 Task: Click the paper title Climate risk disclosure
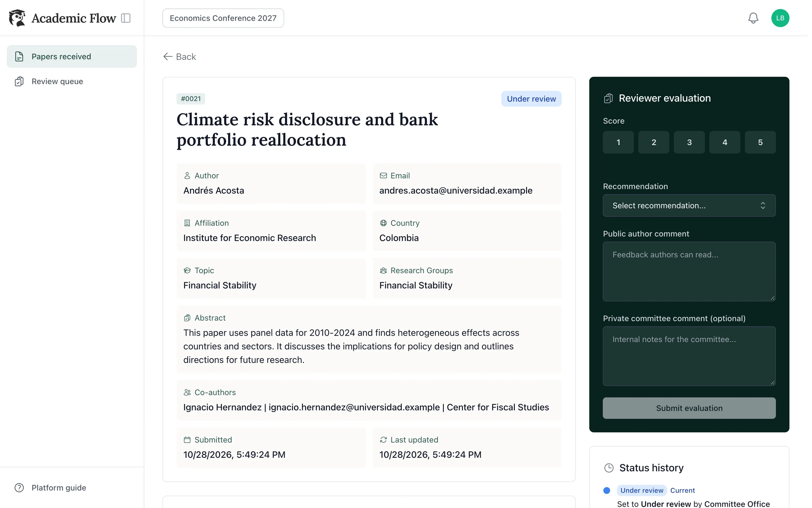(307, 129)
